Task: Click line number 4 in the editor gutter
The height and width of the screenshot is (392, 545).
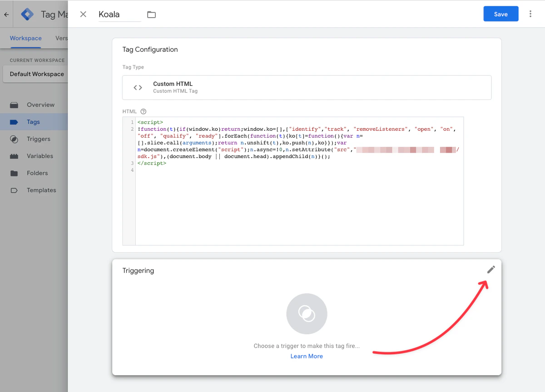Action: (132, 170)
